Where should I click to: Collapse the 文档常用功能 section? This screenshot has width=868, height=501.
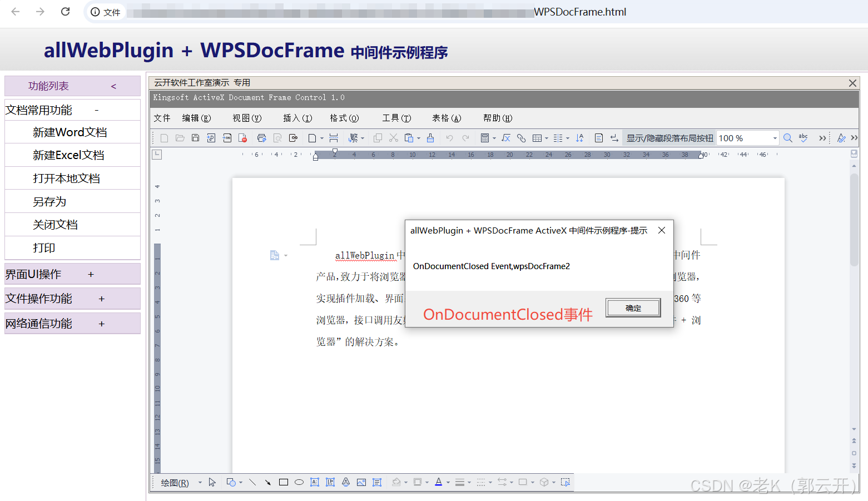point(72,110)
